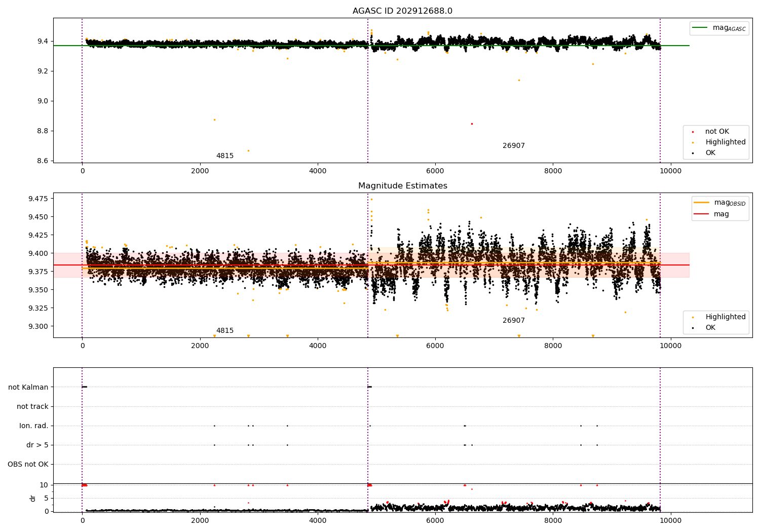Click the 10 tick label on dr axis
Screen dimensions: 760x532
tap(44, 485)
